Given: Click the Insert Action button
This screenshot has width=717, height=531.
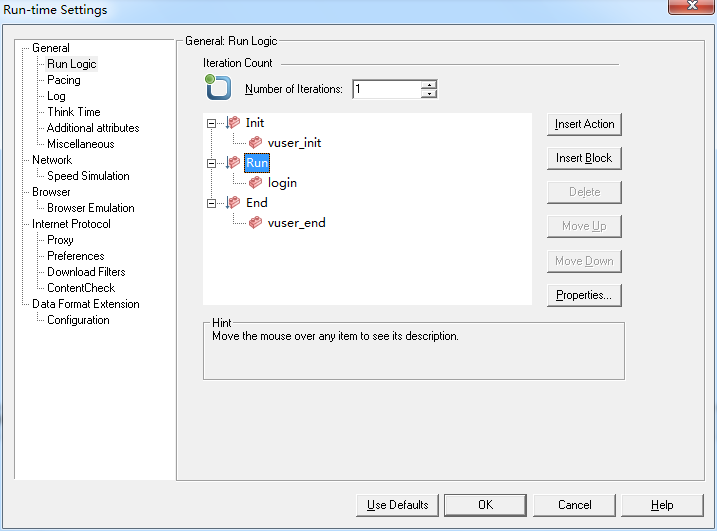Looking at the screenshot, I should [584, 124].
